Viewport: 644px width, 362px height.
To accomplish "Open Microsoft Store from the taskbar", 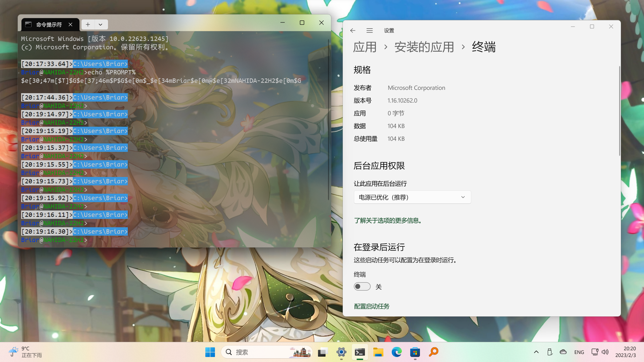I will [x=415, y=352].
